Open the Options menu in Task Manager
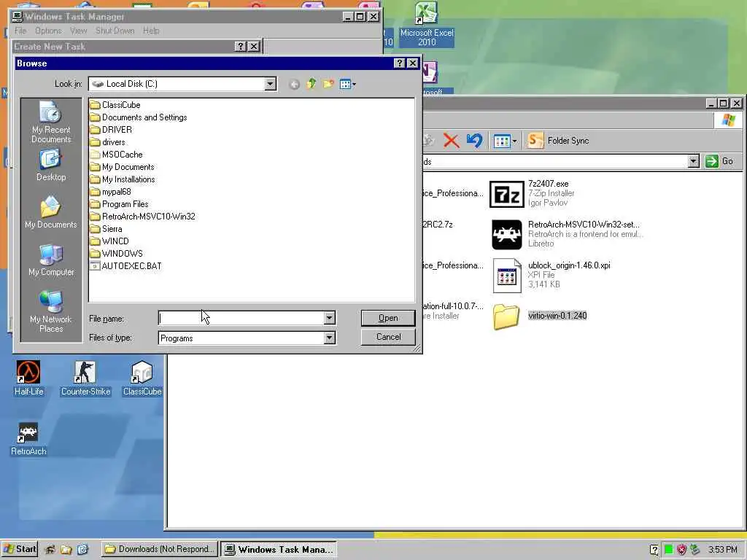The height and width of the screenshot is (560, 747). tap(48, 31)
